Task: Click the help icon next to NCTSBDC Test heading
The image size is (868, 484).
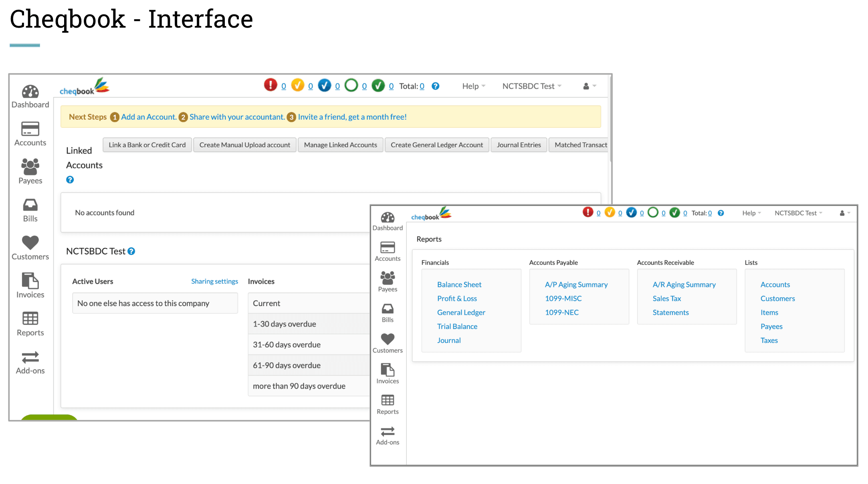Action: tap(131, 251)
